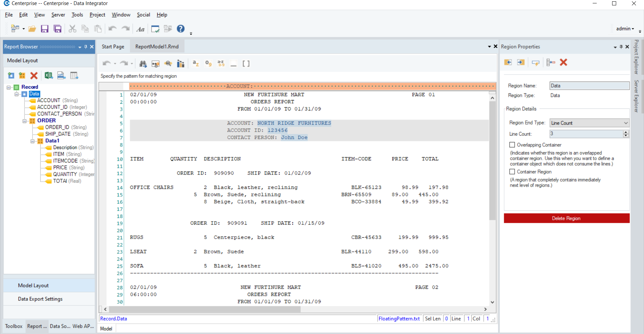Open the Project menu
Viewport: 644px width, 334px height.
(97, 15)
